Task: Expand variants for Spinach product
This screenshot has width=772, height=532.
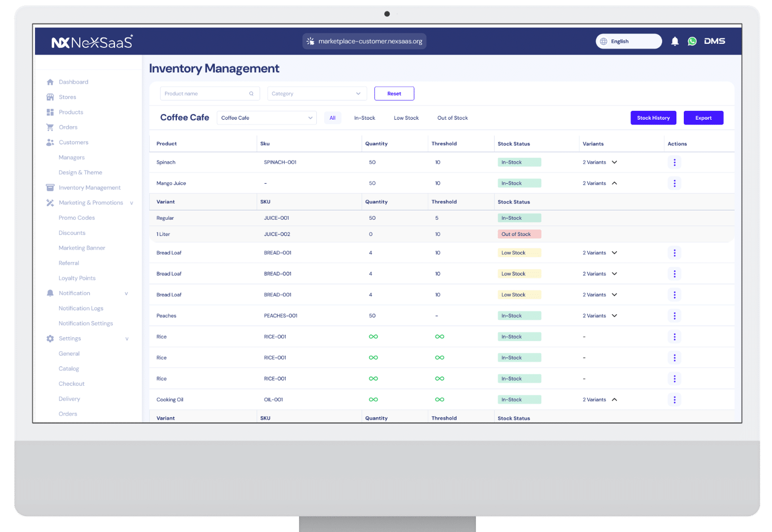Action: pyautogui.click(x=614, y=163)
